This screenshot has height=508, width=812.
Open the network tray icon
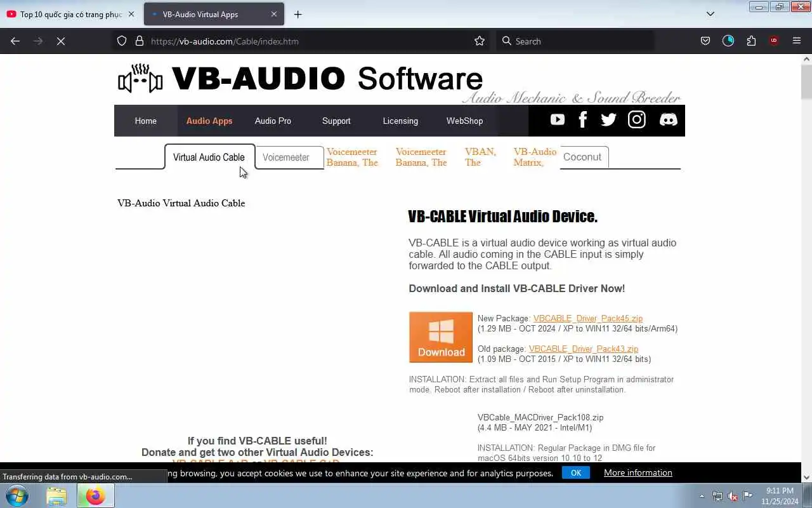tap(717, 496)
